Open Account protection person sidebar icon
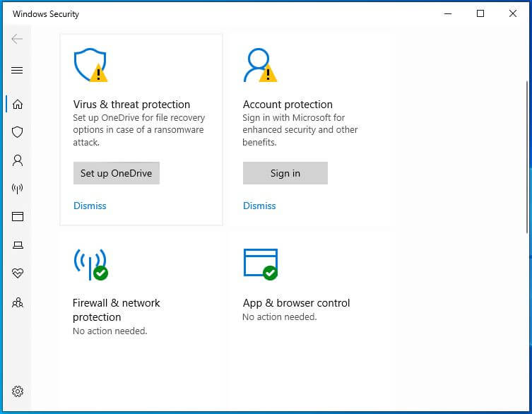Screen dimensions: 532x414 pos(18,160)
